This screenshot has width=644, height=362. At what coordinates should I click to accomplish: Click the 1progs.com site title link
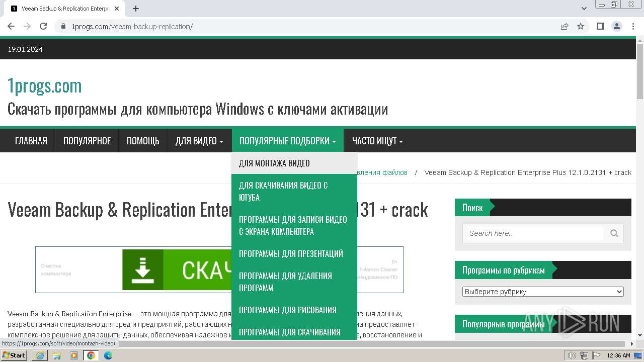pos(44,86)
